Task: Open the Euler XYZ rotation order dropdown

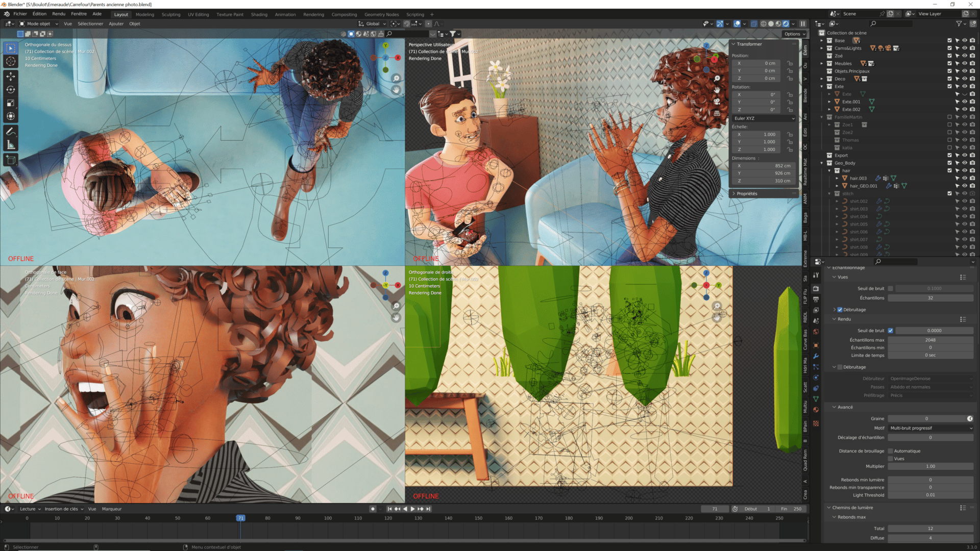Action: point(763,118)
